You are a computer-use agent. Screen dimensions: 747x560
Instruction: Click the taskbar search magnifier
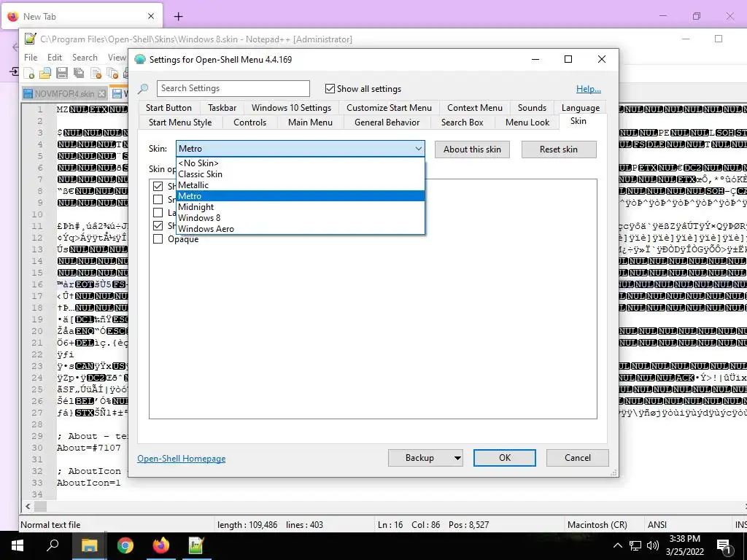53,545
